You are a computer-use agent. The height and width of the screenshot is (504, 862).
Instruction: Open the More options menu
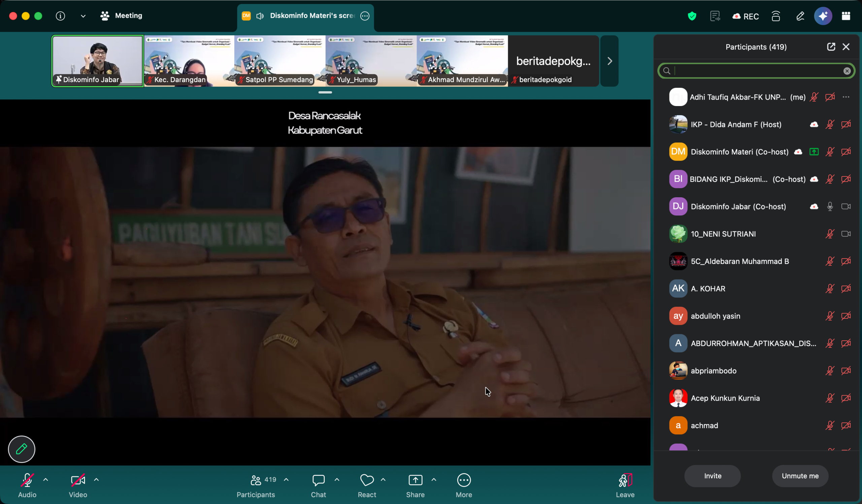[x=464, y=484]
